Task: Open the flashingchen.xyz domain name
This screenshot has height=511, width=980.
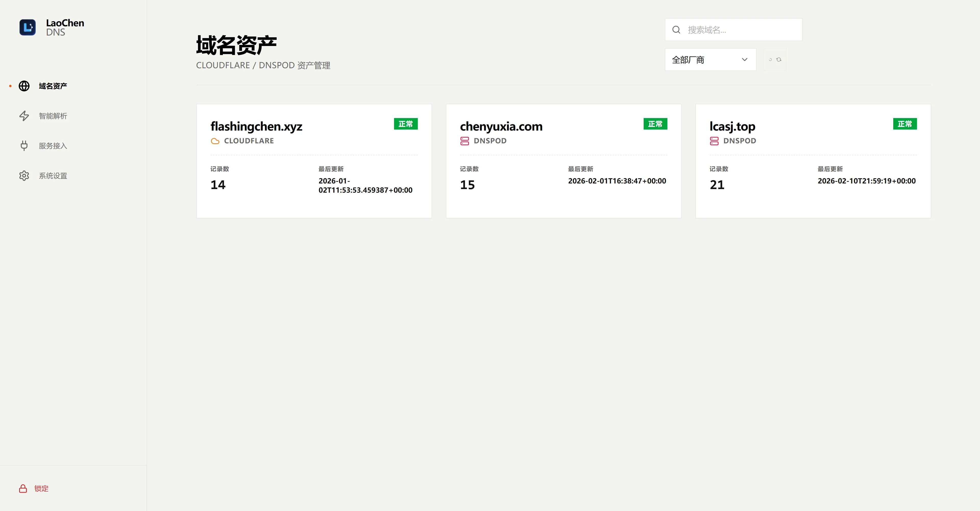Action: pyautogui.click(x=256, y=126)
